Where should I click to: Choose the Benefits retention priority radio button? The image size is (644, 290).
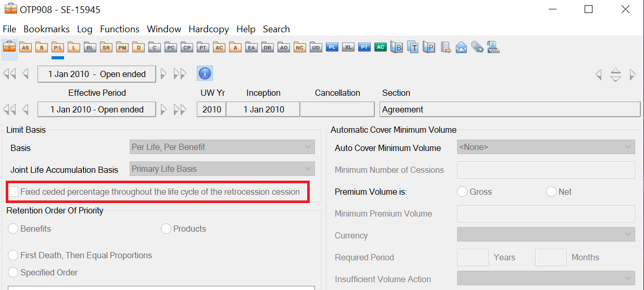click(14, 229)
